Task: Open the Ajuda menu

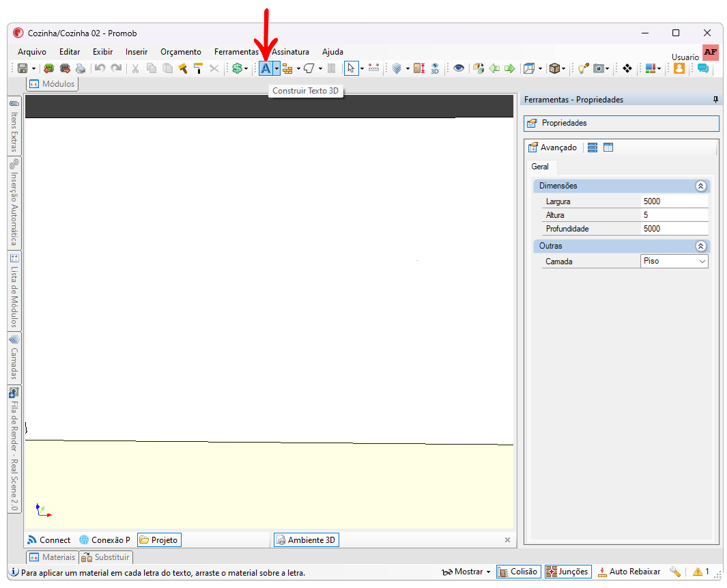Action: pyautogui.click(x=333, y=52)
